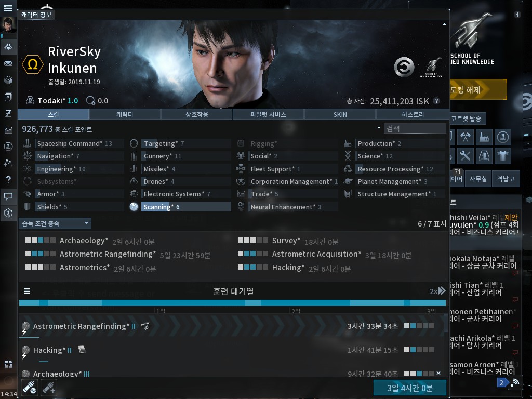The width and height of the screenshot is (532, 399).
Task: Open the Inventory cube icon
Action: 8,80
